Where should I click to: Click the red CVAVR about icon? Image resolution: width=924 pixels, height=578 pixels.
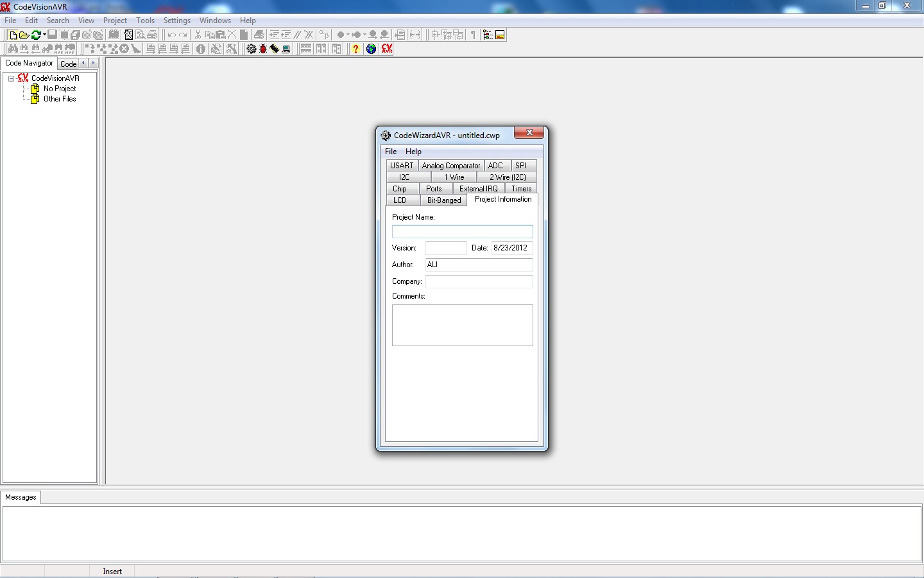(x=387, y=49)
